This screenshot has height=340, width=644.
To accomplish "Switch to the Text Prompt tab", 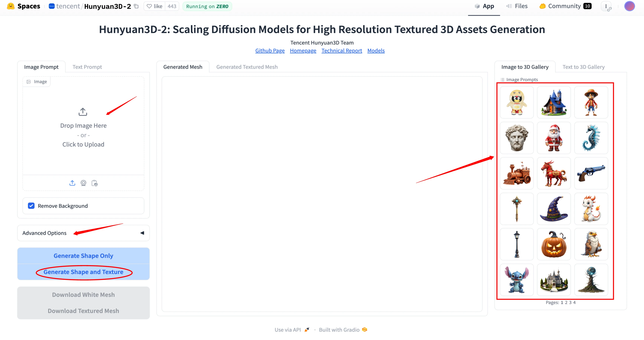I will (87, 67).
